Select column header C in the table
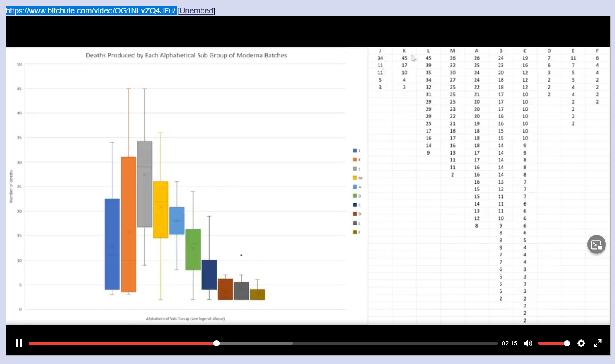This screenshot has height=364, width=615. 525,51
